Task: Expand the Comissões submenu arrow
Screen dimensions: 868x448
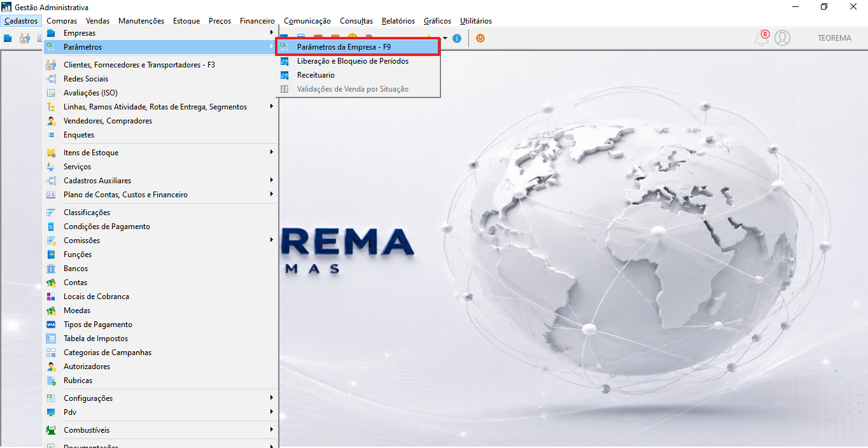Action: [272, 240]
